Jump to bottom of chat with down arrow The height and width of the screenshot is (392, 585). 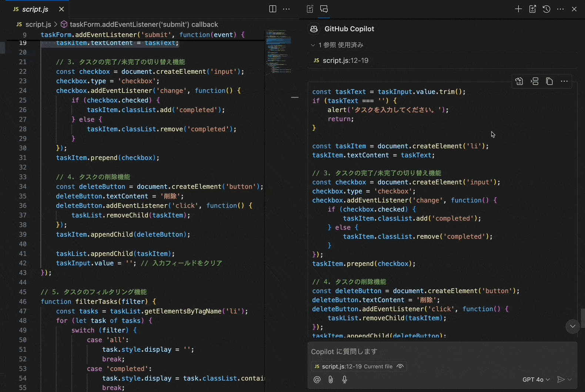(x=573, y=326)
